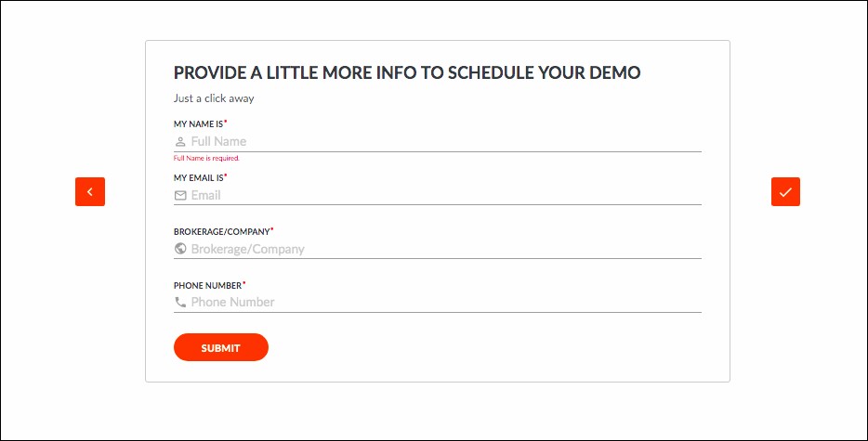This screenshot has width=868, height=441.
Task: Click the schedule your demo heading
Action: tap(407, 73)
